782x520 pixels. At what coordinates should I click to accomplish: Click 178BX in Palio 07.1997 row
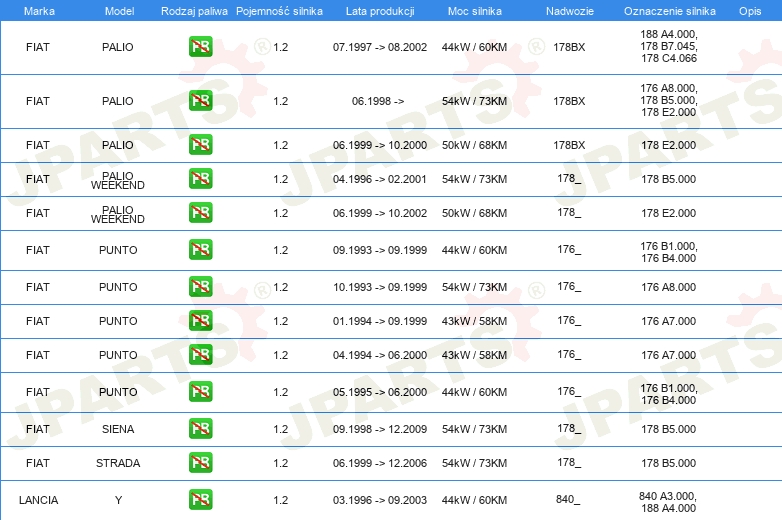tap(569, 47)
